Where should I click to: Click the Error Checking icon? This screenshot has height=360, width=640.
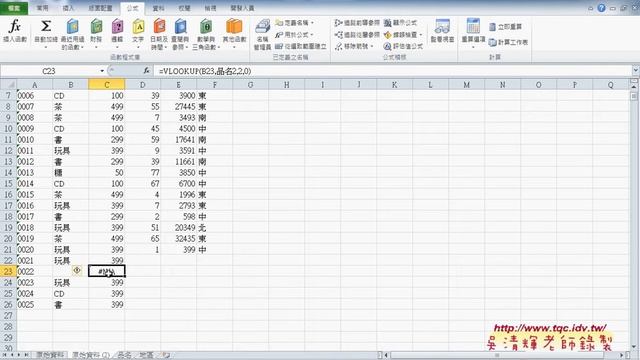coord(387,35)
